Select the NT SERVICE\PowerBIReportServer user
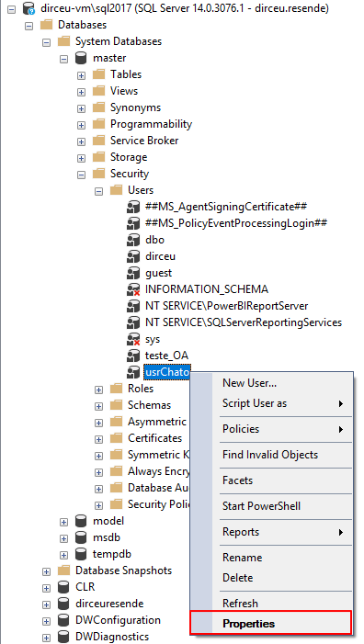This screenshot has height=644, width=364. 226,306
